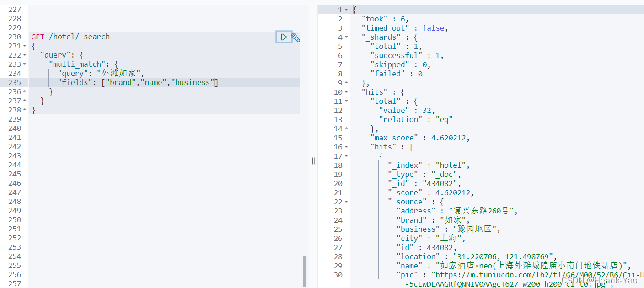This screenshot has width=644, height=288.
Task: Click the GET /hotel/_search request line
Action: (70, 37)
